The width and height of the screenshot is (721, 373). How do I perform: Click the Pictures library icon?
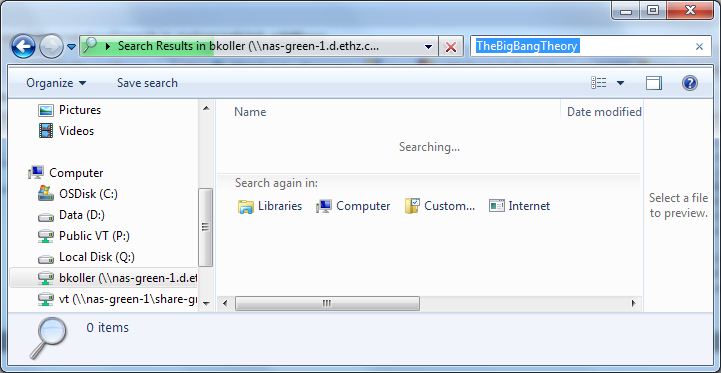(46, 110)
